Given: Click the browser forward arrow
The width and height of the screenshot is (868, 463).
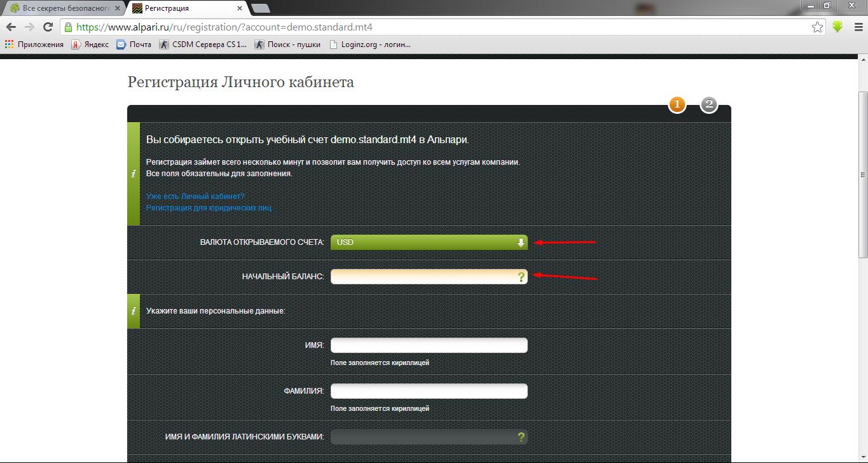Looking at the screenshot, I should coord(29,27).
